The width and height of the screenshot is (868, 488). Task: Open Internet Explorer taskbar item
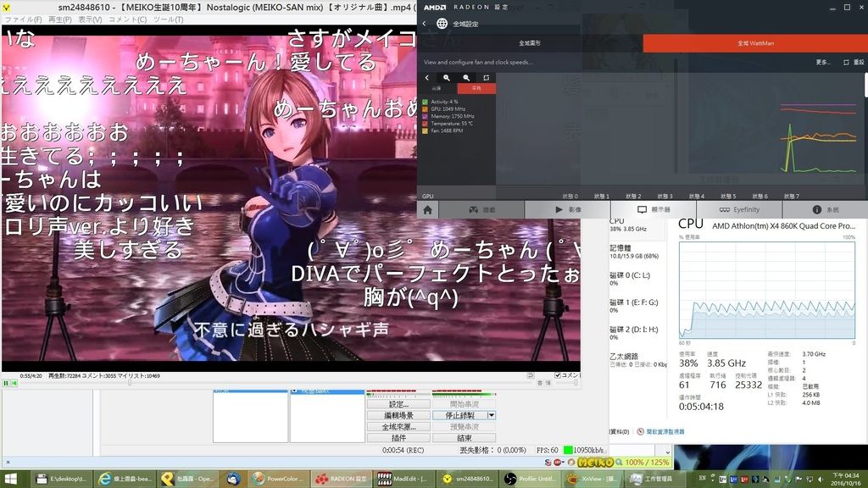point(125,479)
